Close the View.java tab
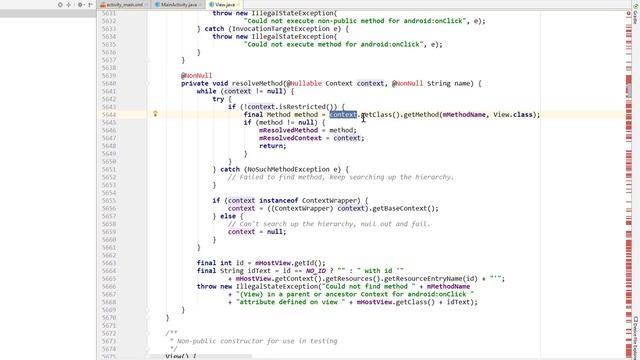This screenshot has width=640, height=360. [x=239, y=5]
